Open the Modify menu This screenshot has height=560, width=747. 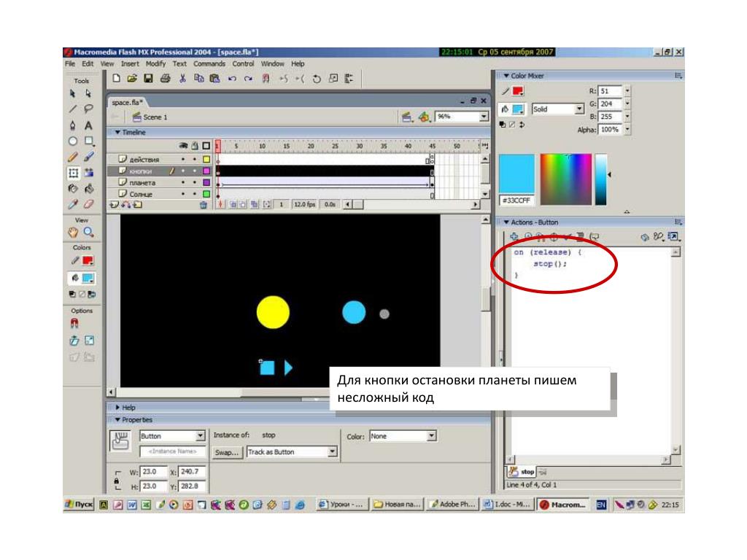click(155, 63)
